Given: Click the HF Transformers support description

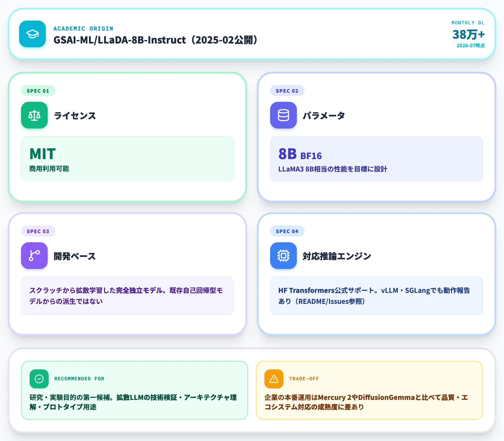Looking at the screenshot, I should click(x=374, y=296).
